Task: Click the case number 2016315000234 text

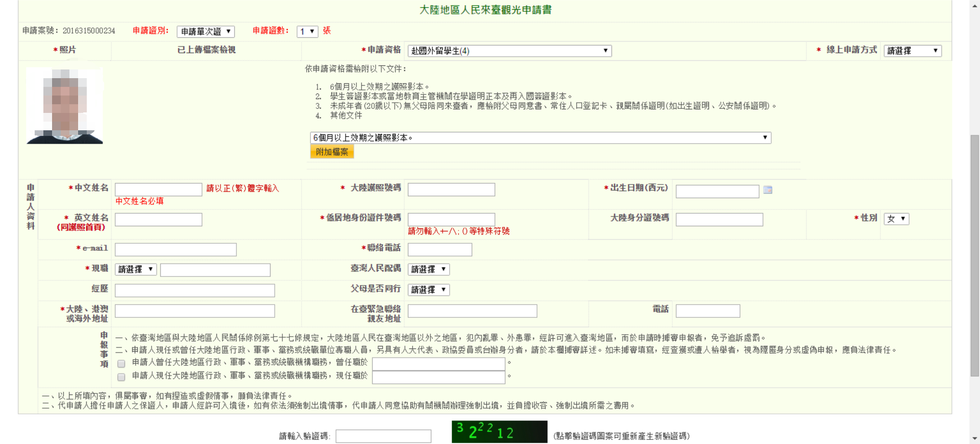Action: point(89,31)
